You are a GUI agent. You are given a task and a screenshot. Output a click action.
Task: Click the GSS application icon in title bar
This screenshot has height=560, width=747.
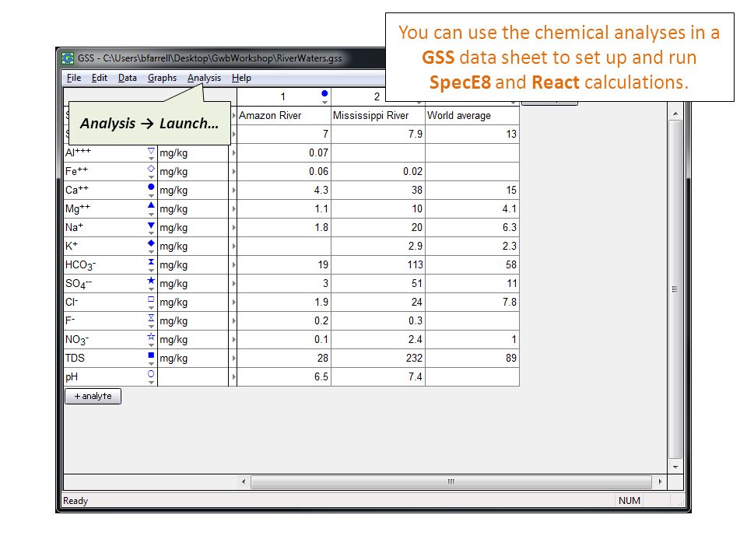pos(68,58)
